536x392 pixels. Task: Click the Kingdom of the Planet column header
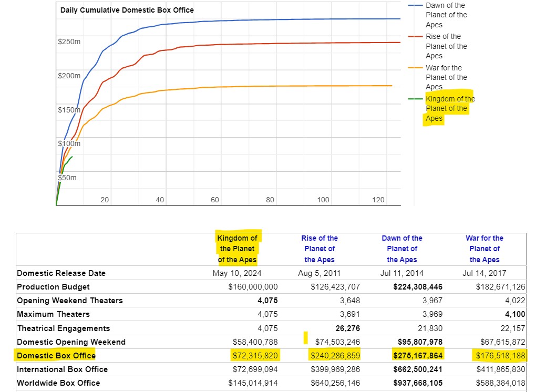(238, 249)
